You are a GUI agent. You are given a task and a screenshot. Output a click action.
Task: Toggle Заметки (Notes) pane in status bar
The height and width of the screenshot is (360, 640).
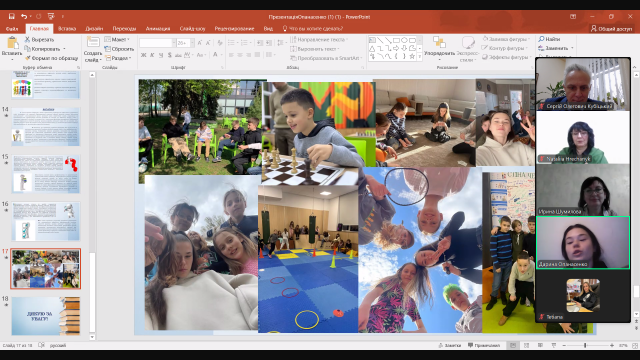[449, 345]
